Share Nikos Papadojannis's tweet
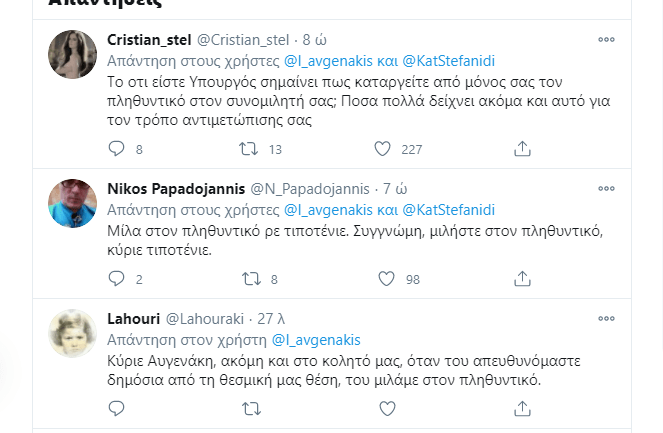This screenshot has height=433, width=663. (x=521, y=279)
